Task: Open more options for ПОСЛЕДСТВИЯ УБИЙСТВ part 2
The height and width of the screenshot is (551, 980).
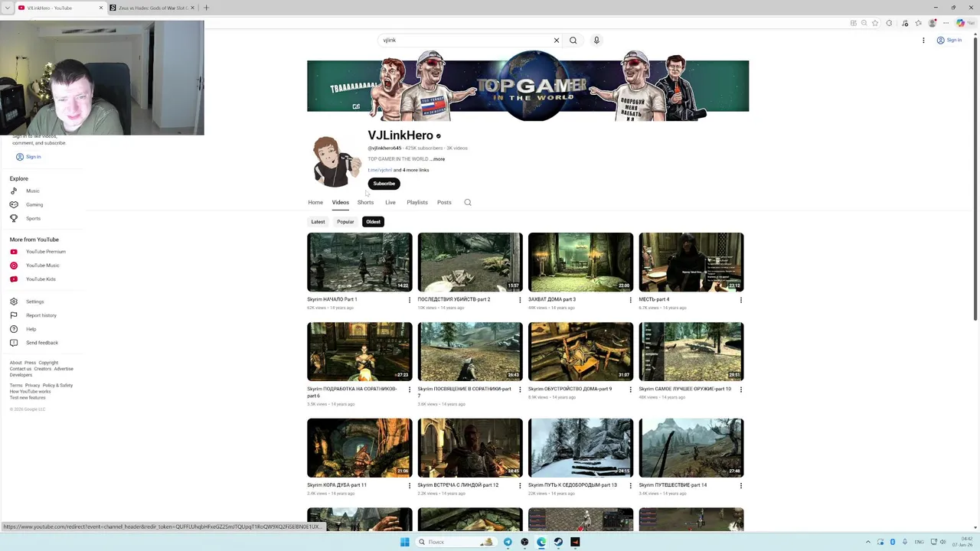Action: point(520,300)
